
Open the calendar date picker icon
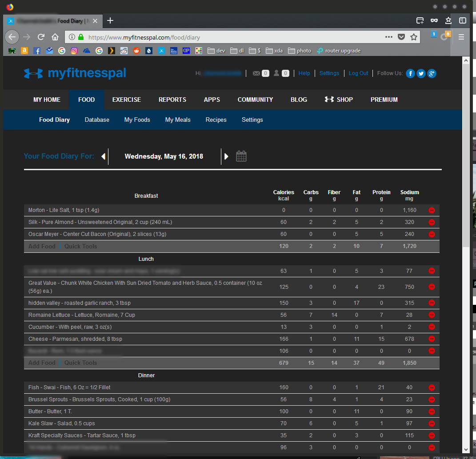tap(241, 156)
